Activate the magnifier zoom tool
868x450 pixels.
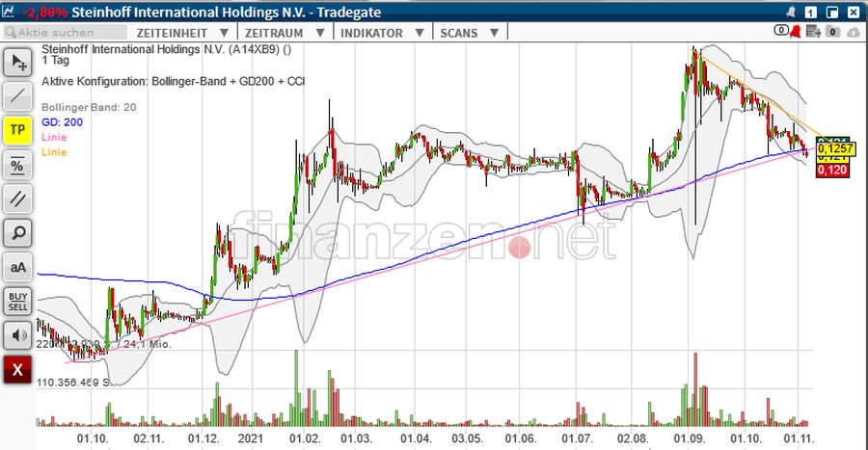[x=17, y=233]
